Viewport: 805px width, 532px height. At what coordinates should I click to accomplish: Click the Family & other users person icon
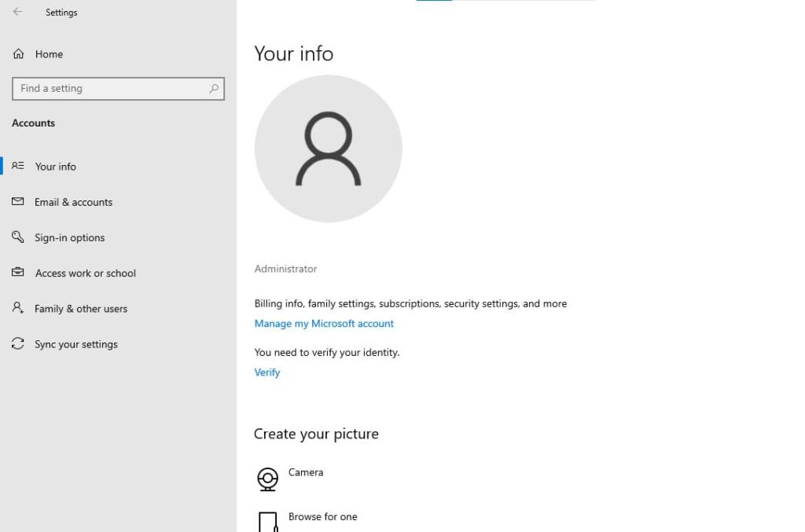tap(18, 308)
